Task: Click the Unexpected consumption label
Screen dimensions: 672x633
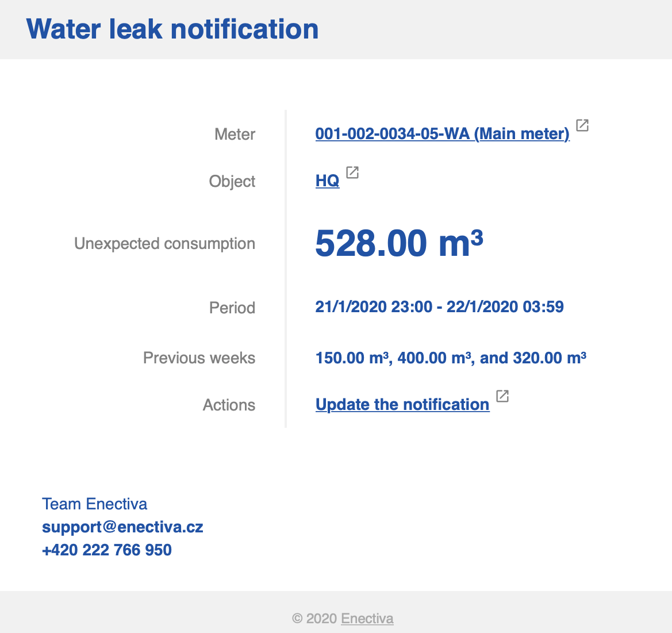Action: 164,244
